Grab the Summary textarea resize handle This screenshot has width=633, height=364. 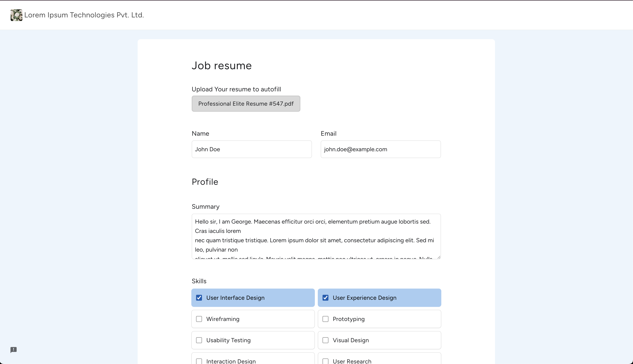tap(439, 257)
